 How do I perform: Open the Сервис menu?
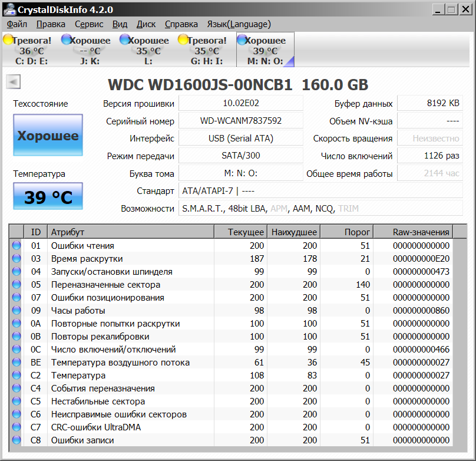click(x=89, y=24)
